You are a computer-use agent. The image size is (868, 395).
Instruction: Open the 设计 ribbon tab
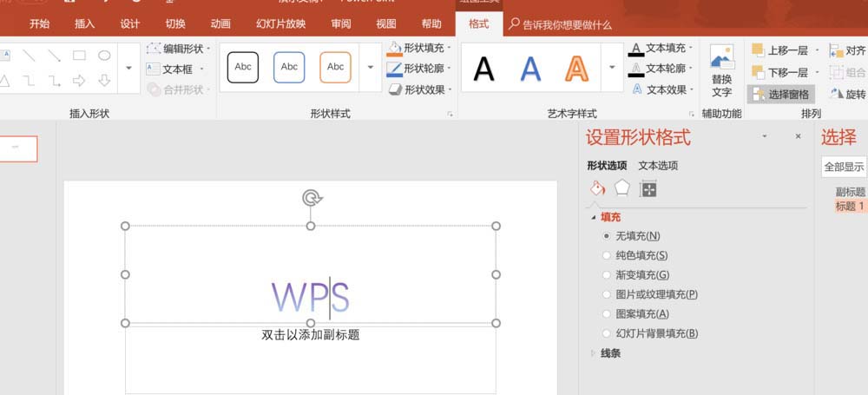click(130, 23)
